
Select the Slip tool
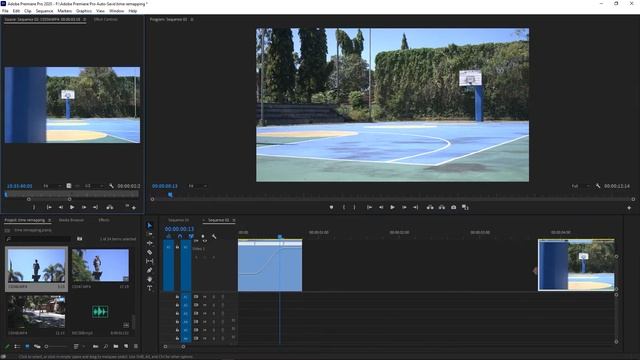pos(149,261)
